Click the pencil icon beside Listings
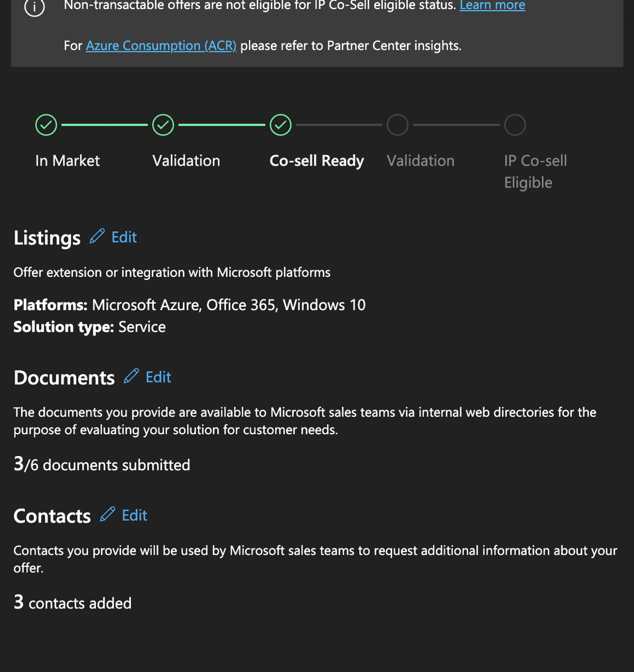The width and height of the screenshot is (634, 672). [97, 236]
